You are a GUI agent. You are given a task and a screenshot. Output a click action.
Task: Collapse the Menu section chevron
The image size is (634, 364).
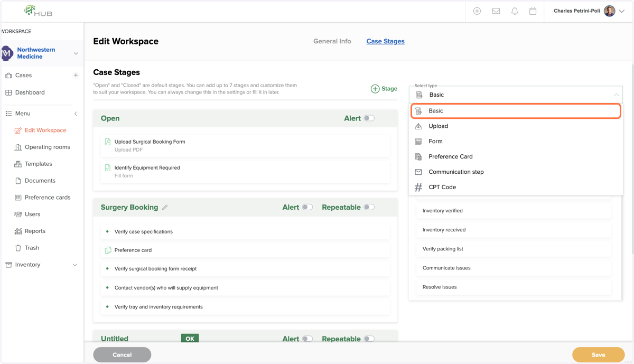click(76, 114)
